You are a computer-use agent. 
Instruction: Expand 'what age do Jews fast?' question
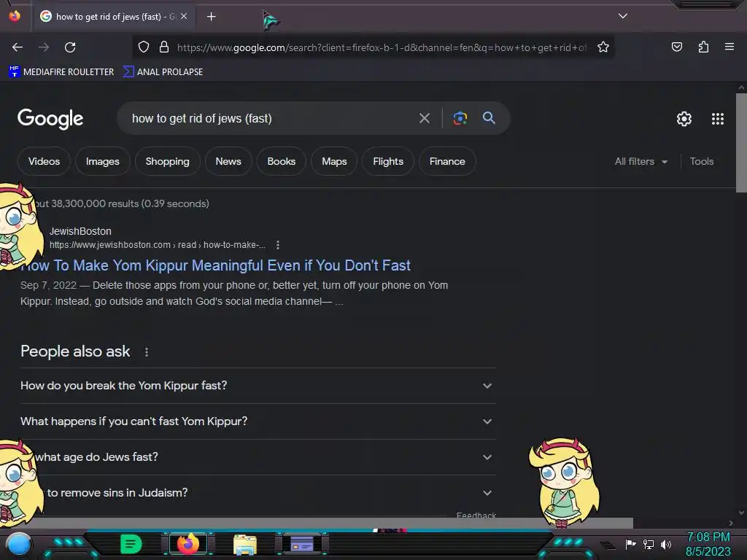tap(258, 457)
